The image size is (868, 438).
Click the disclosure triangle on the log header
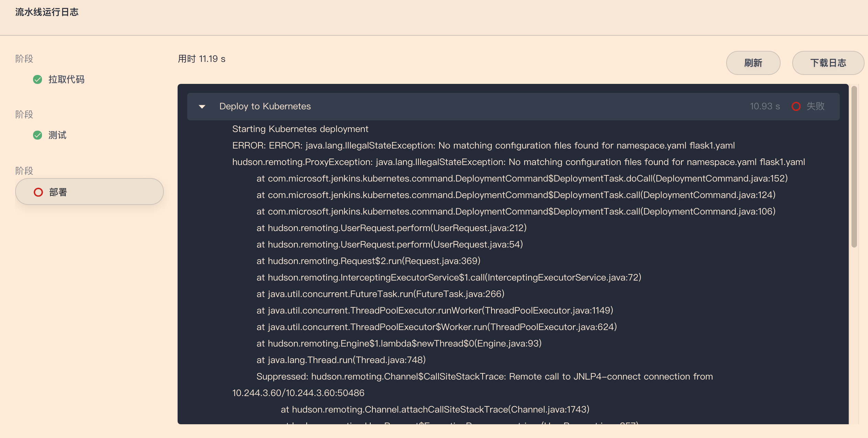[x=202, y=107]
